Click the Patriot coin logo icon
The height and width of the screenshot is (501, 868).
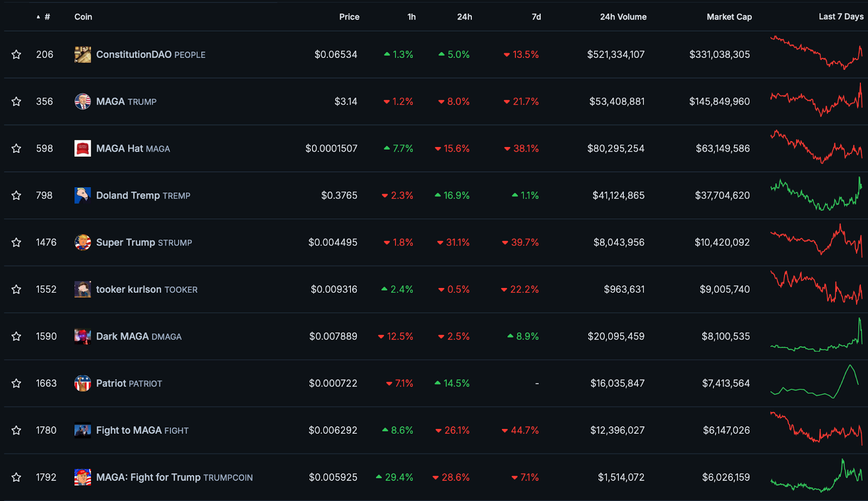82,383
